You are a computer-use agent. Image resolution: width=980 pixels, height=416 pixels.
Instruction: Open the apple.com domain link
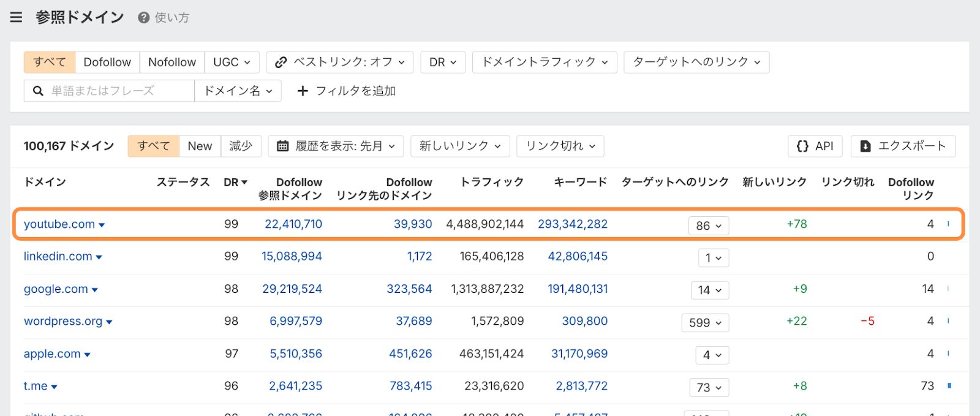(52, 354)
